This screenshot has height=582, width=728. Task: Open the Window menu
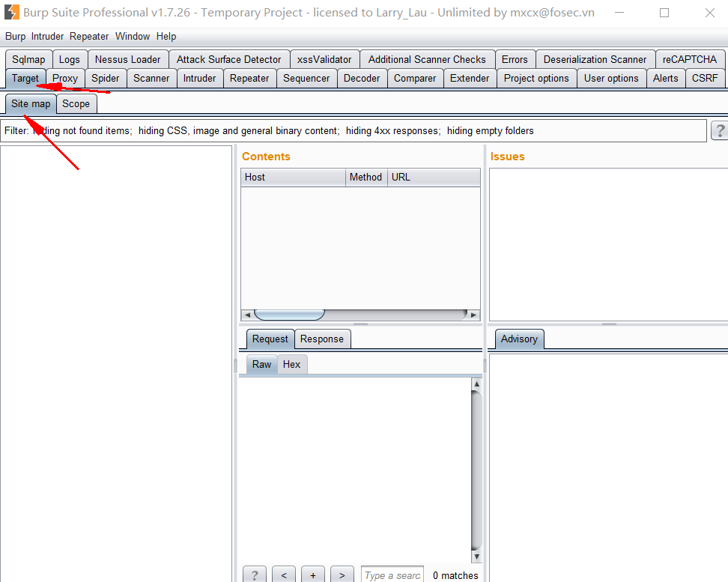click(133, 36)
